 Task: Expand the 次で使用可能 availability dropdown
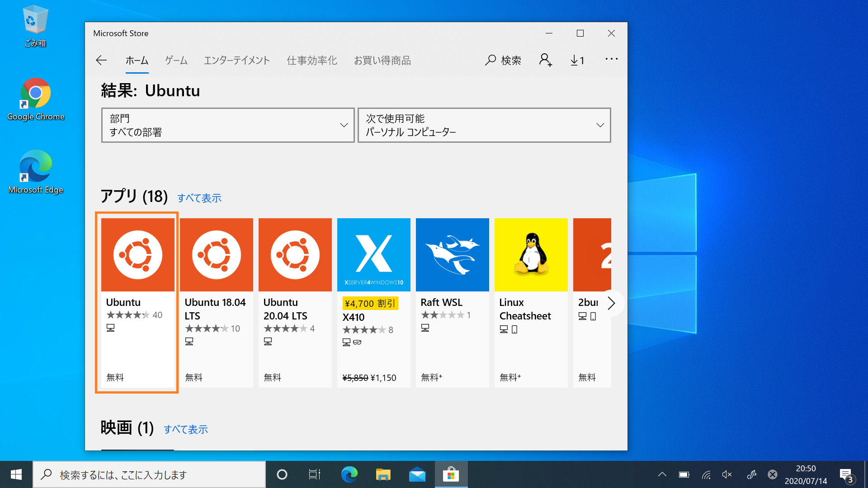pyautogui.click(x=484, y=125)
